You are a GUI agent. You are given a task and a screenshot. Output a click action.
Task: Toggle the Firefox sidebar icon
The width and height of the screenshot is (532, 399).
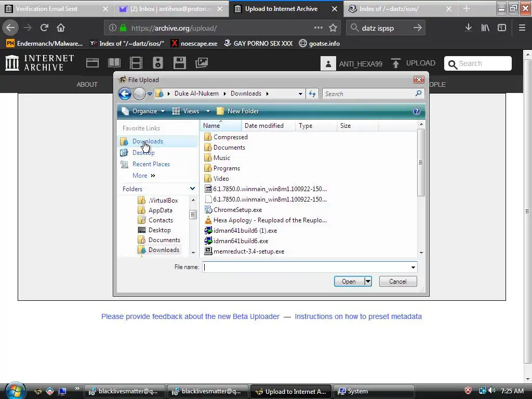tap(502, 28)
